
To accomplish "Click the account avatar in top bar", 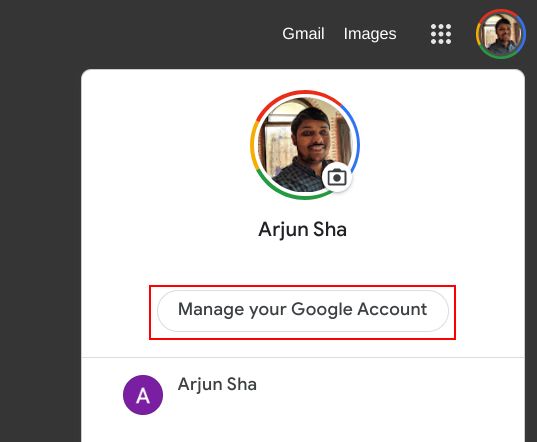I will (501, 34).
